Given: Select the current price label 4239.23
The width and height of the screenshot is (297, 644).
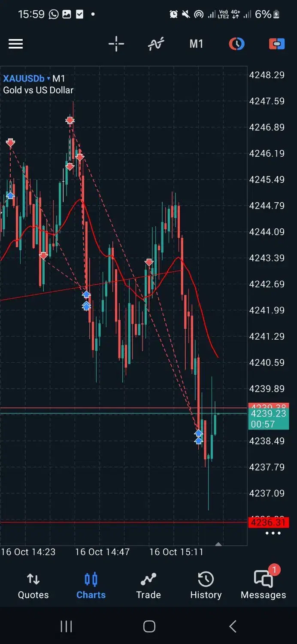Looking at the screenshot, I should click(269, 419).
